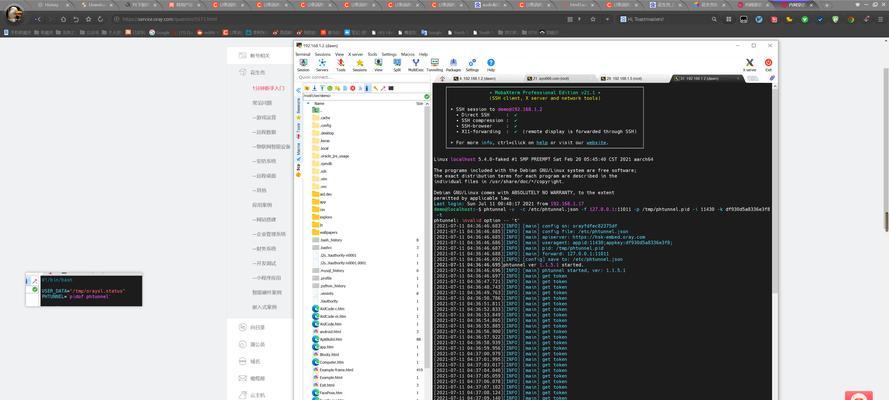Open the X server menu
The image size is (889, 400).
pos(355,54)
